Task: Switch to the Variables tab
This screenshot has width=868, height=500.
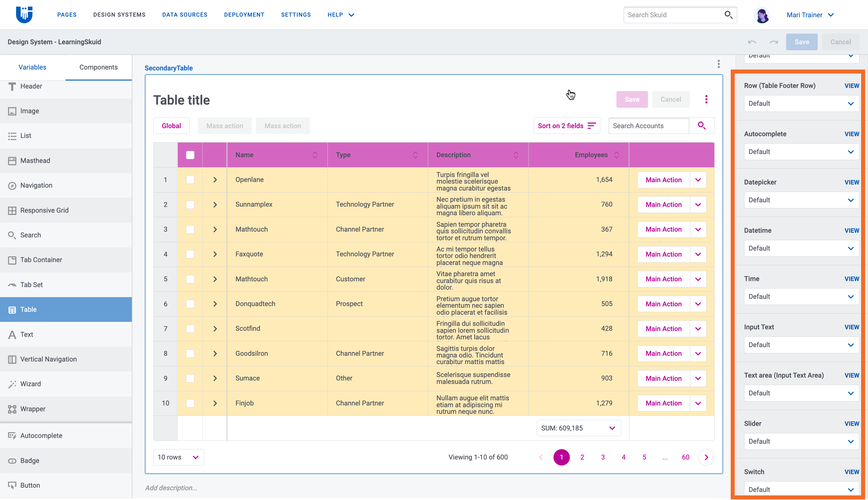Action: click(32, 67)
